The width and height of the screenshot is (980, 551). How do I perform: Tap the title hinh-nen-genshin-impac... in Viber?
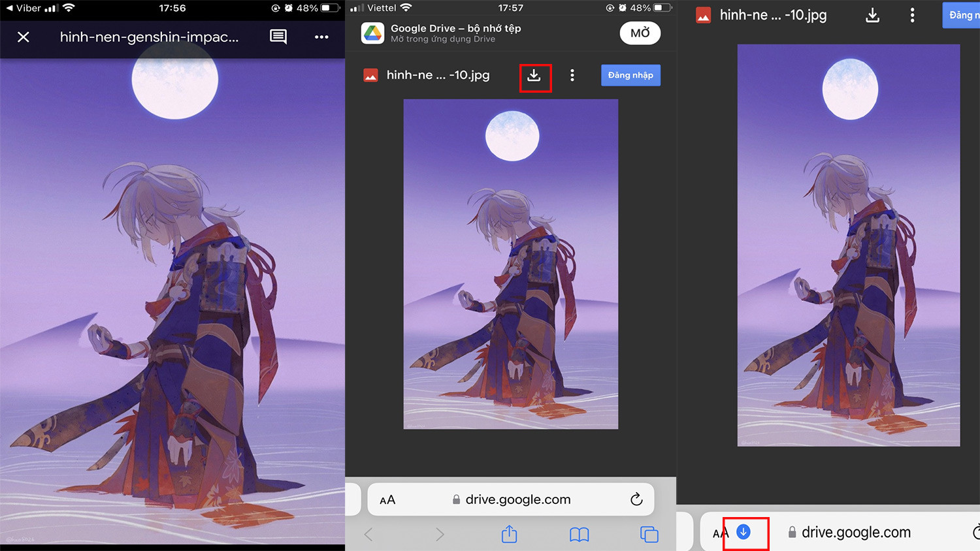tap(149, 37)
